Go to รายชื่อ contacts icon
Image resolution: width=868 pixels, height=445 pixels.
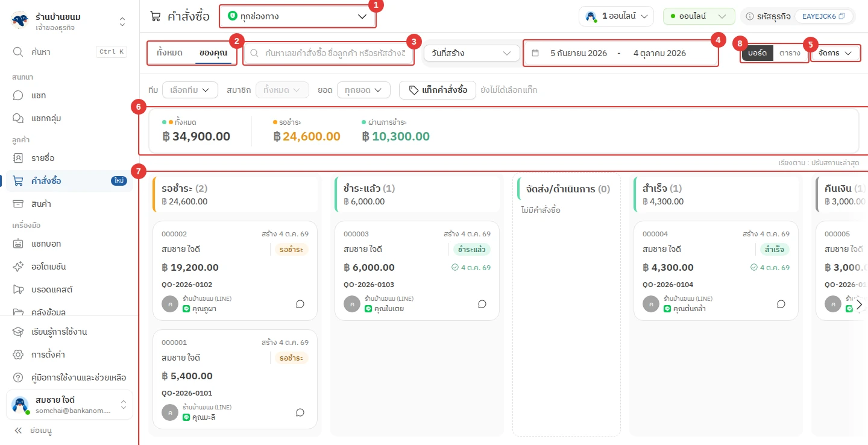(x=18, y=158)
